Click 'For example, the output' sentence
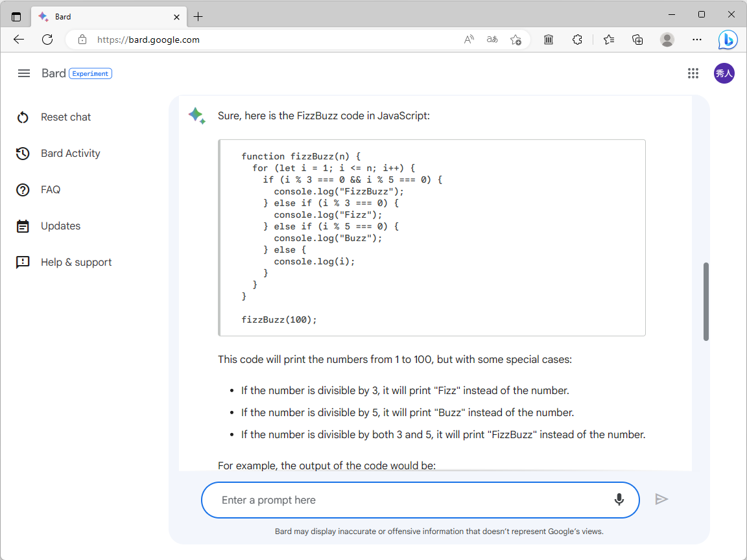The height and width of the screenshot is (560, 747). point(327,465)
